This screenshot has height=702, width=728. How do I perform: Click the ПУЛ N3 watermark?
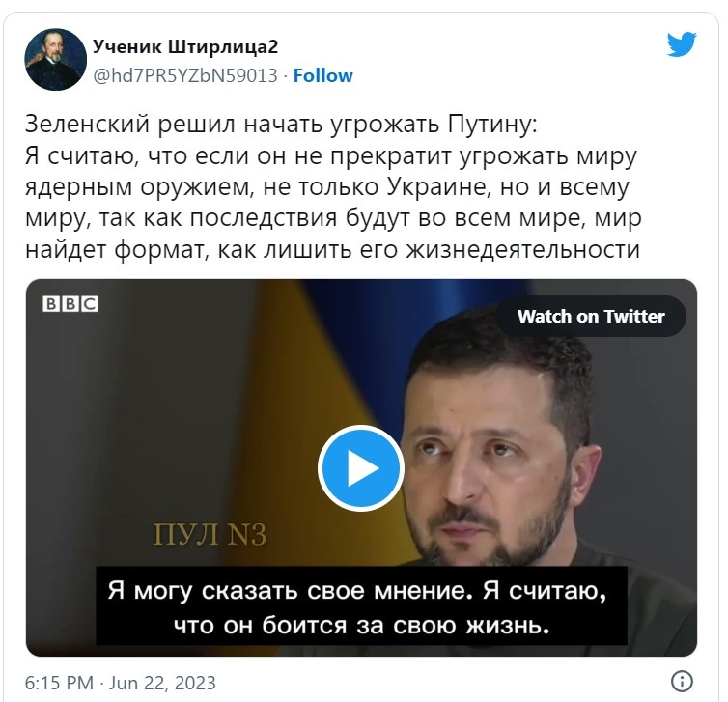[210, 535]
